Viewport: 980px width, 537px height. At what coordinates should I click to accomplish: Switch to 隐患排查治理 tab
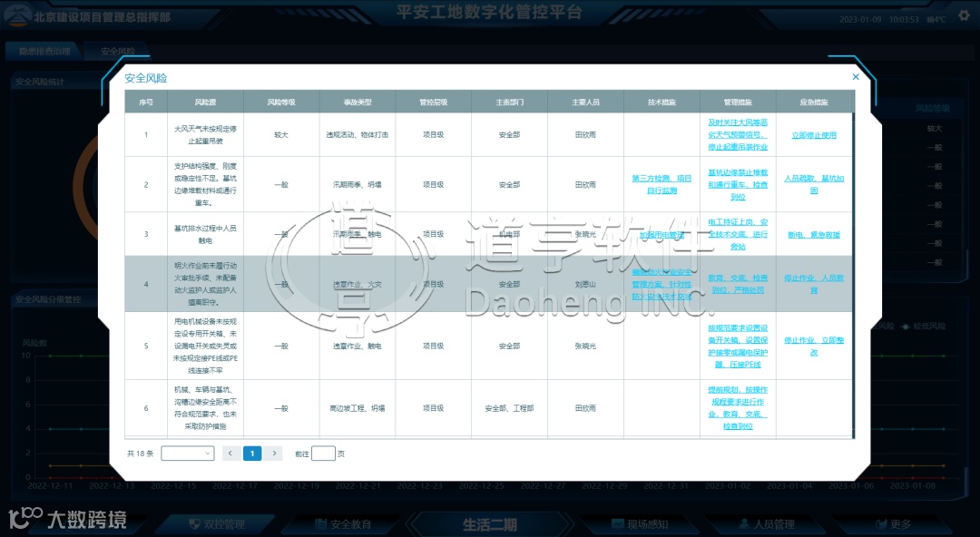coord(44,52)
